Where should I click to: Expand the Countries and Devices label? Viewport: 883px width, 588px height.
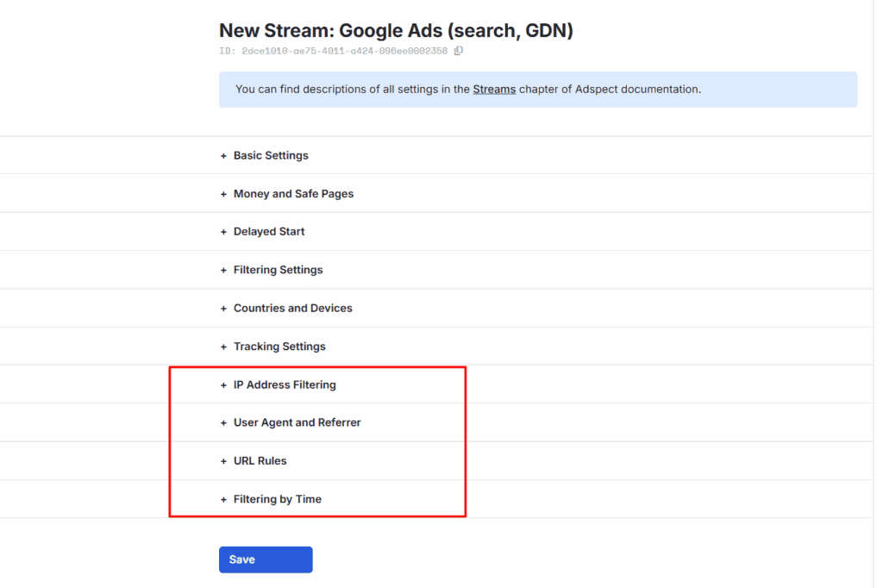point(292,309)
